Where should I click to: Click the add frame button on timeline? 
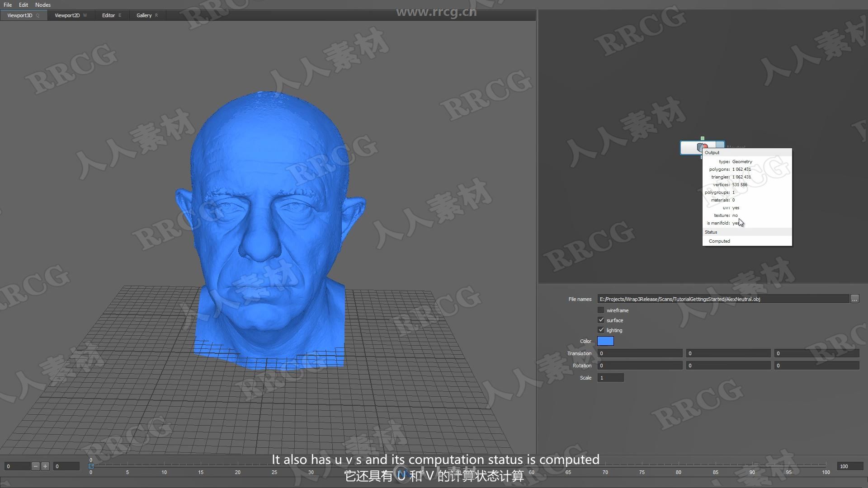pyautogui.click(x=45, y=466)
